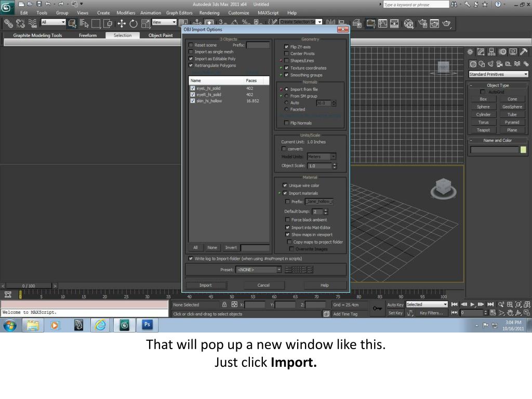Open the Rendering menu
The width and height of the screenshot is (532, 399).
[209, 13]
